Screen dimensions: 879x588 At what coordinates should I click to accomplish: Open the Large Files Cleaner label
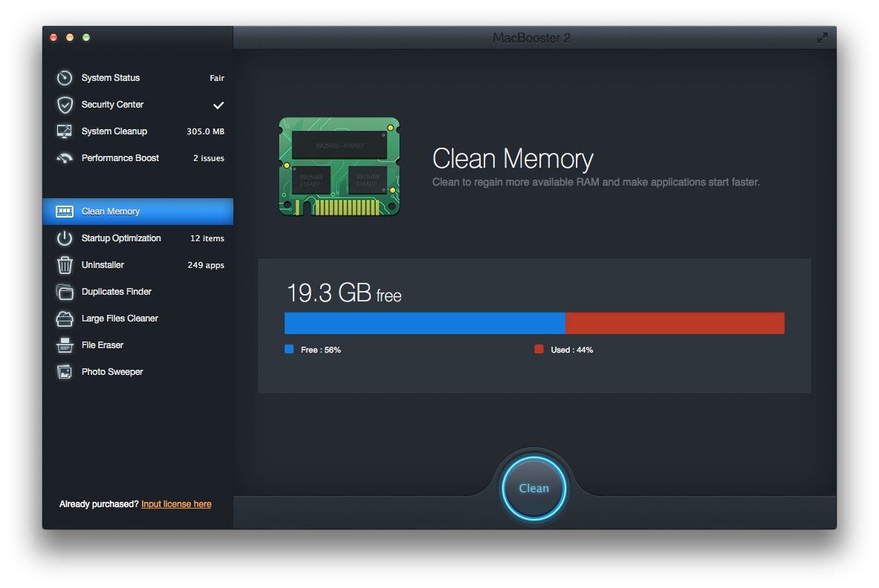(x=120, y=318)
